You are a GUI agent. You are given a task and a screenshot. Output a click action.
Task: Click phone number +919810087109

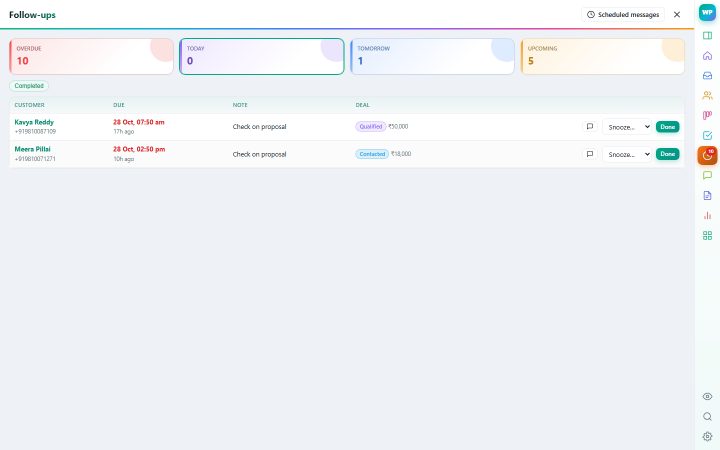[35, 131]
